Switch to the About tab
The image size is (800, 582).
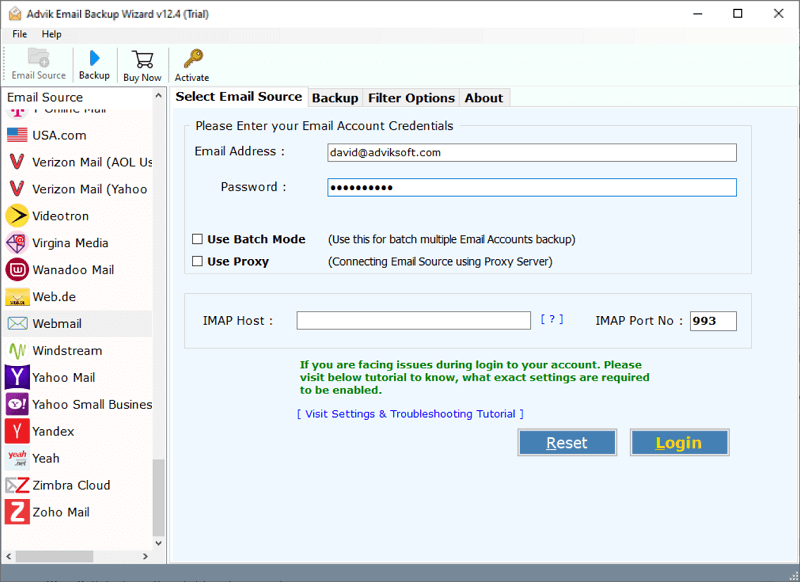[484, 98]
